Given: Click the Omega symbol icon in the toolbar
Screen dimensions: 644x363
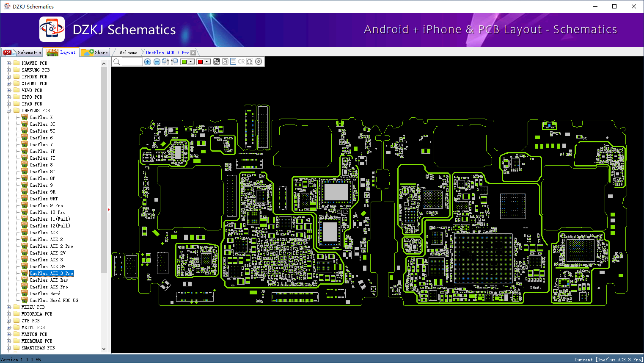Looking at the screenshot, I should 250,61.
